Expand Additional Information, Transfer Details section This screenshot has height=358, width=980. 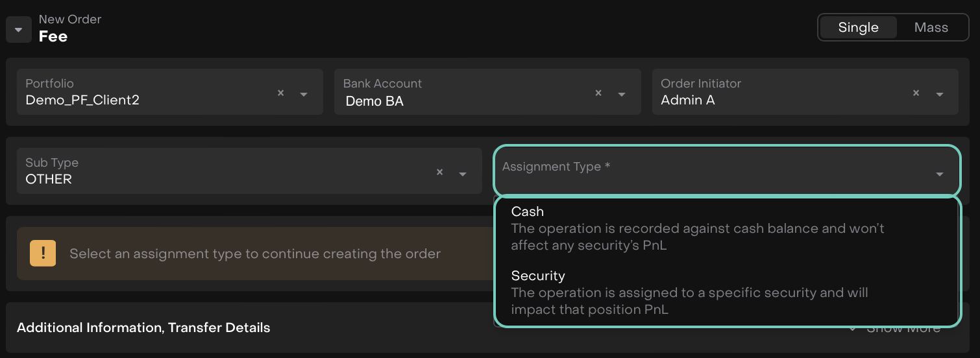(143, 328)
